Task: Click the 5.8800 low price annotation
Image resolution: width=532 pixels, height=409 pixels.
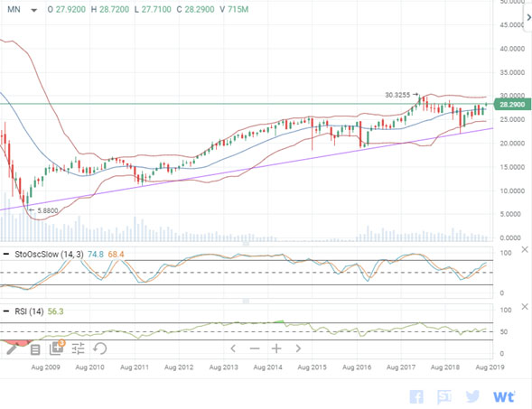Action: point(48,210)
